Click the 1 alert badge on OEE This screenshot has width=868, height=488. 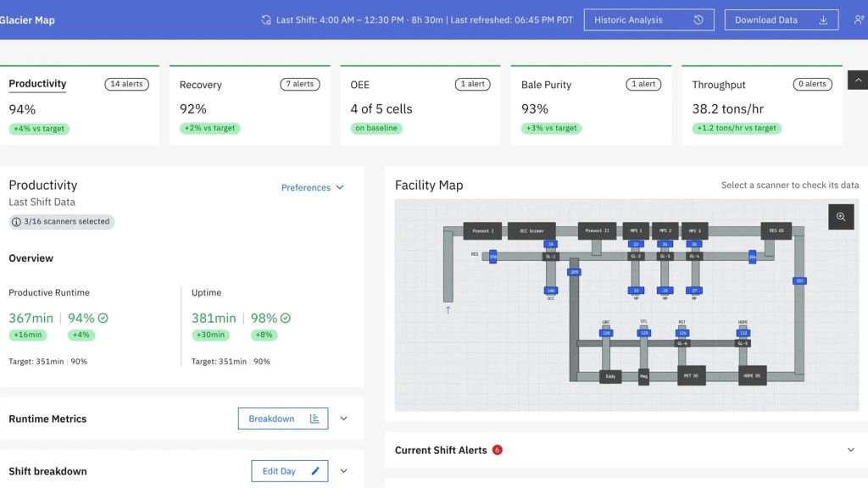click(x=473, y=84)
